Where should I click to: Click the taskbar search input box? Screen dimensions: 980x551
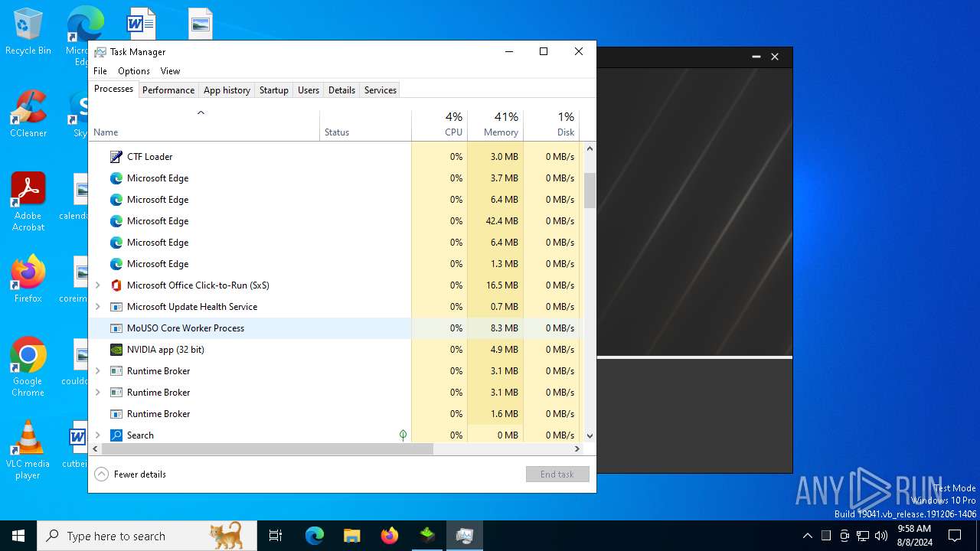[147, 536]
